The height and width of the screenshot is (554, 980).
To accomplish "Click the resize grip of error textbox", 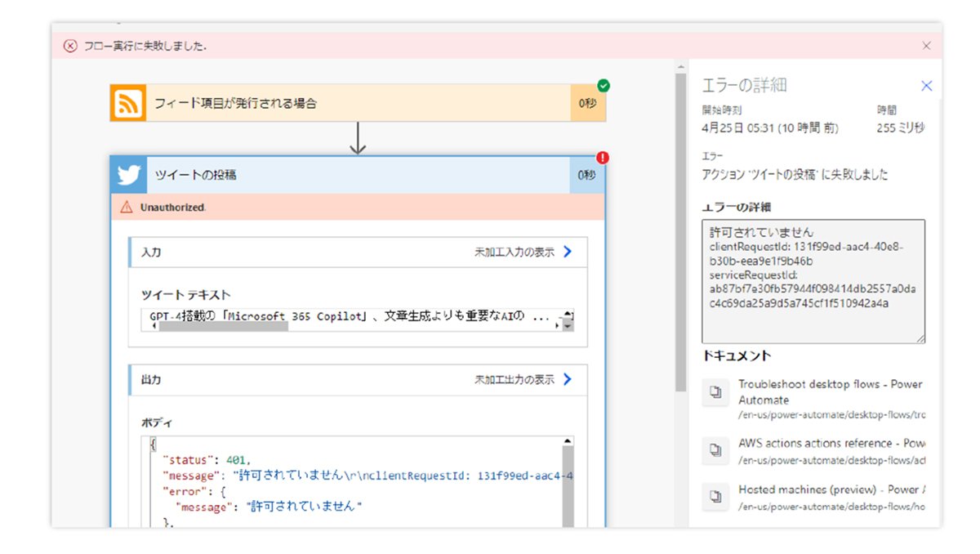I will coord(921,338).
